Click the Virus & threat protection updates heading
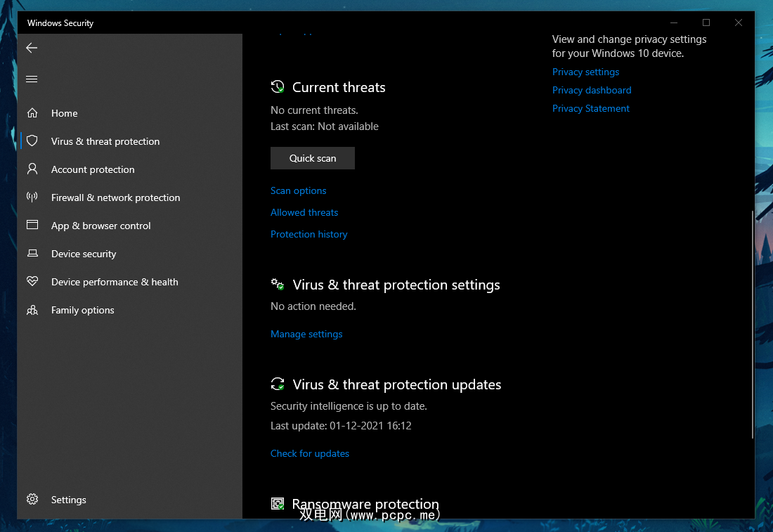The height and width of the screenshot is (532, 773). (397, 384)
